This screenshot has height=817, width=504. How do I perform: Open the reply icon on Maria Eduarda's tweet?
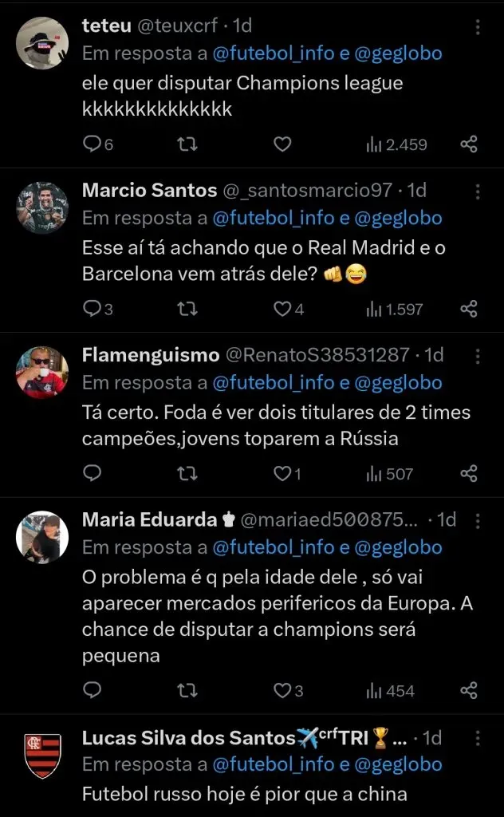[93, 691]
